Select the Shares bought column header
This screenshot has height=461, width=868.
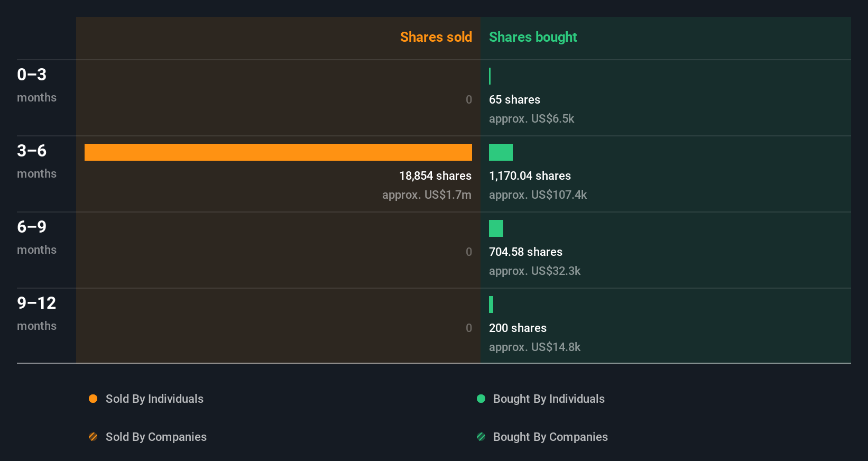coord(533,37)
